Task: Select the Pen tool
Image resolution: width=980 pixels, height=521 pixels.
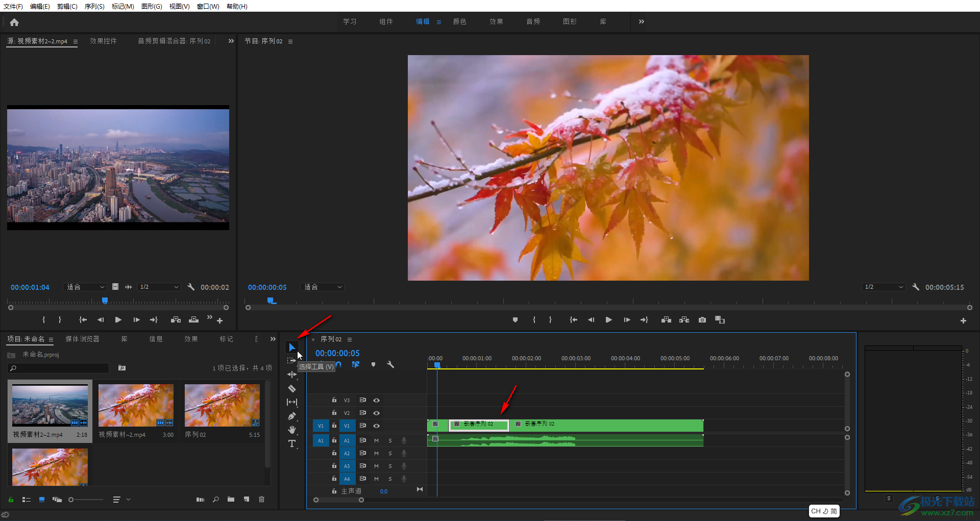Action: [291, 416]
